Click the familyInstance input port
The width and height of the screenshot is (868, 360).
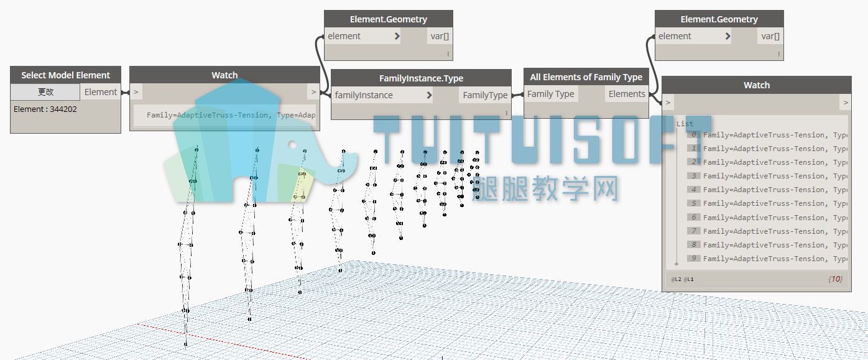tap(383, 95)
